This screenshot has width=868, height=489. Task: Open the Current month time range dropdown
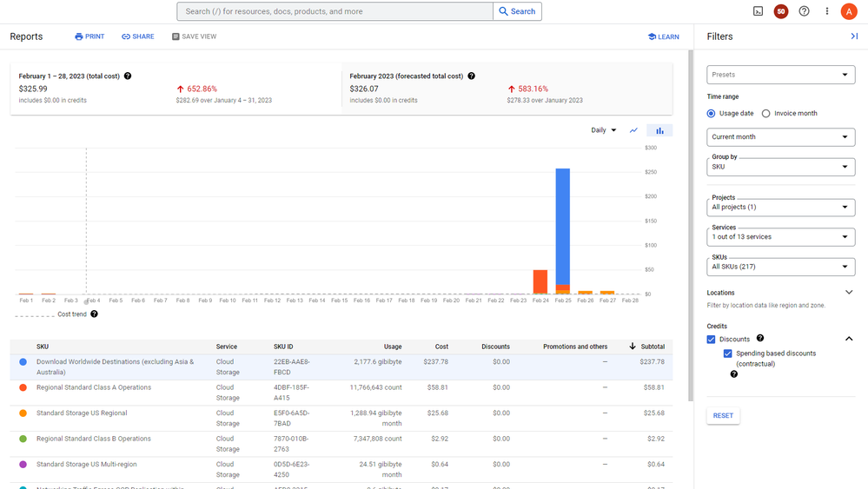coord(780,136)
